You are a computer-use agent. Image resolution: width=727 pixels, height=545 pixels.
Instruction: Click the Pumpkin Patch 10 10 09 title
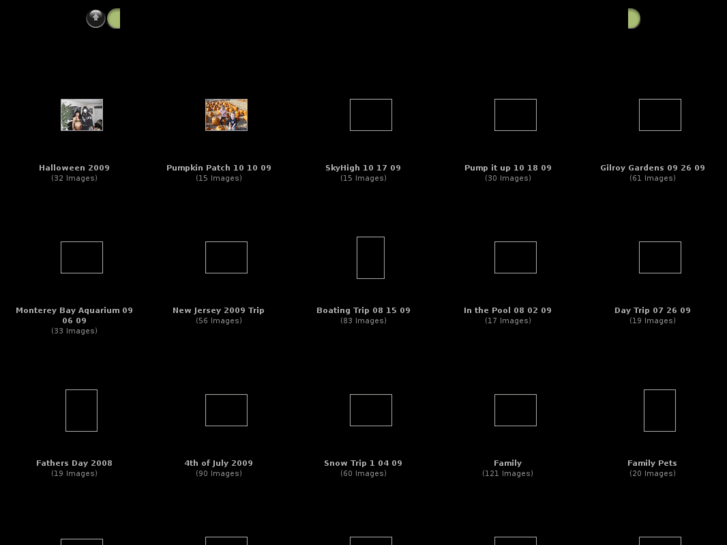coord(219,167)
